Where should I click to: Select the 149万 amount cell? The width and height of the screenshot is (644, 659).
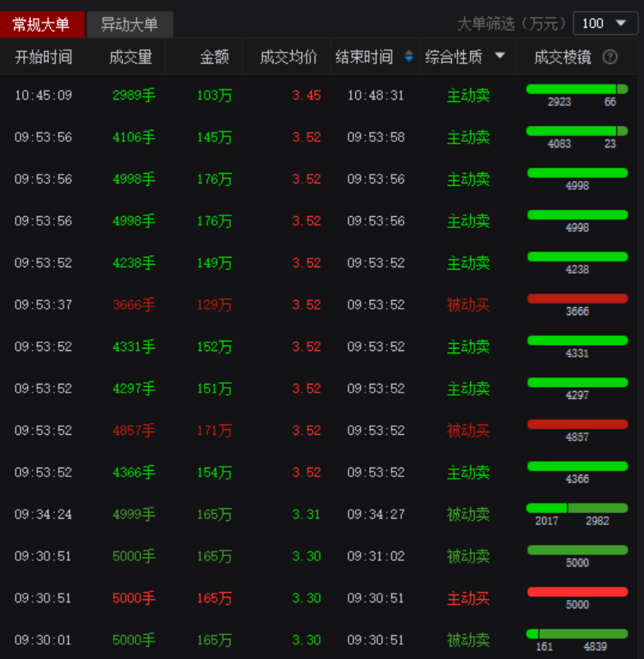click(215, 263)
